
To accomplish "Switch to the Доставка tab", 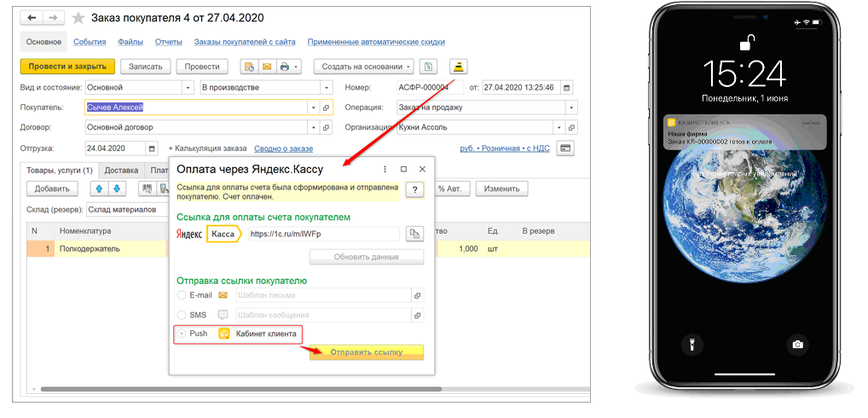I will 121,170.
